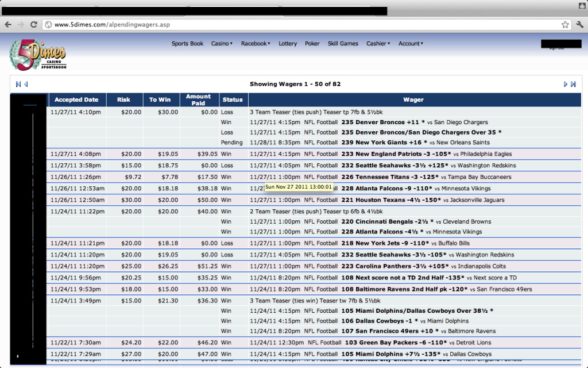Image resolution: width=588 pixels, height=368 pixels.
Task: Go to previous page of wagers
Action: coord(26,84)
